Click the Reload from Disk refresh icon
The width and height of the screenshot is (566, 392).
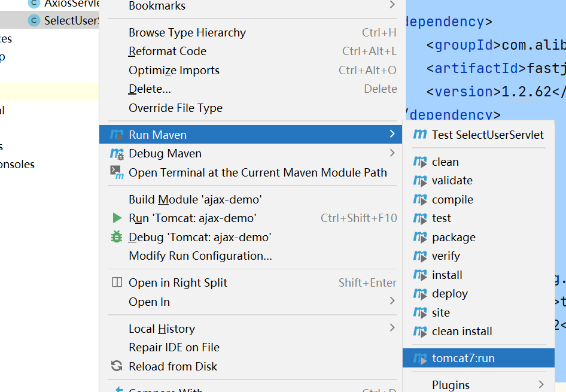(117, 366)
